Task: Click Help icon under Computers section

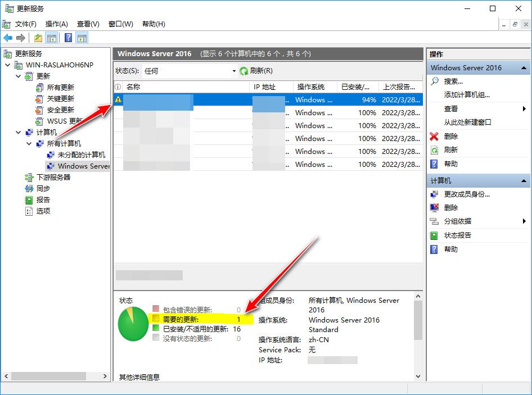Action: 434,249
